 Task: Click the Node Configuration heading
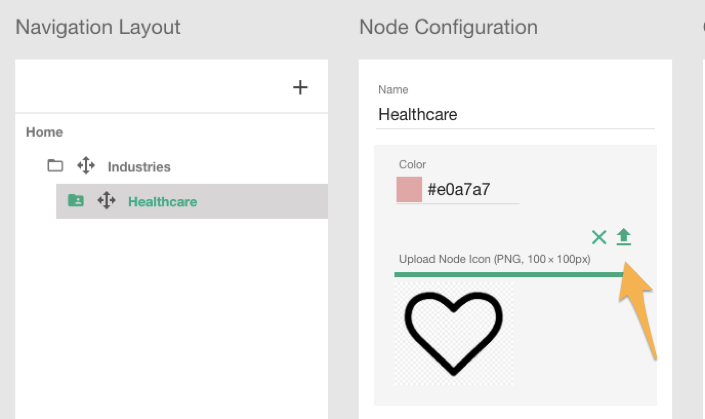click(448, 27)
